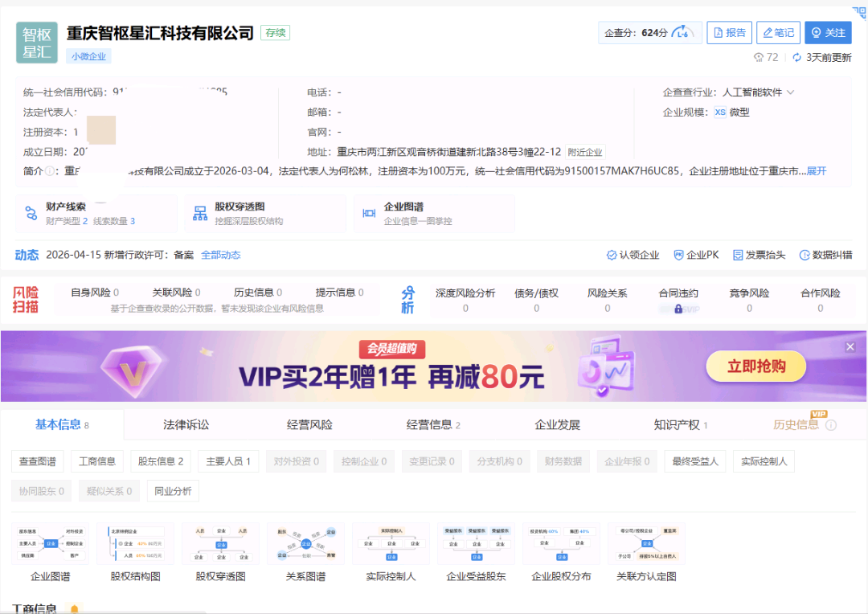Switch to the 知识产权 tab

coord(681,424)
